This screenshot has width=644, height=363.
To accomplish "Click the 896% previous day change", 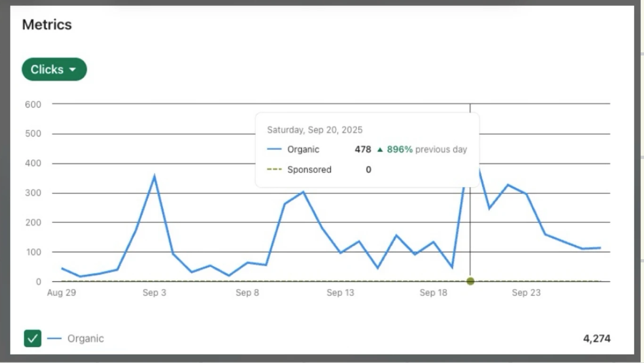I will pos(422,149).
